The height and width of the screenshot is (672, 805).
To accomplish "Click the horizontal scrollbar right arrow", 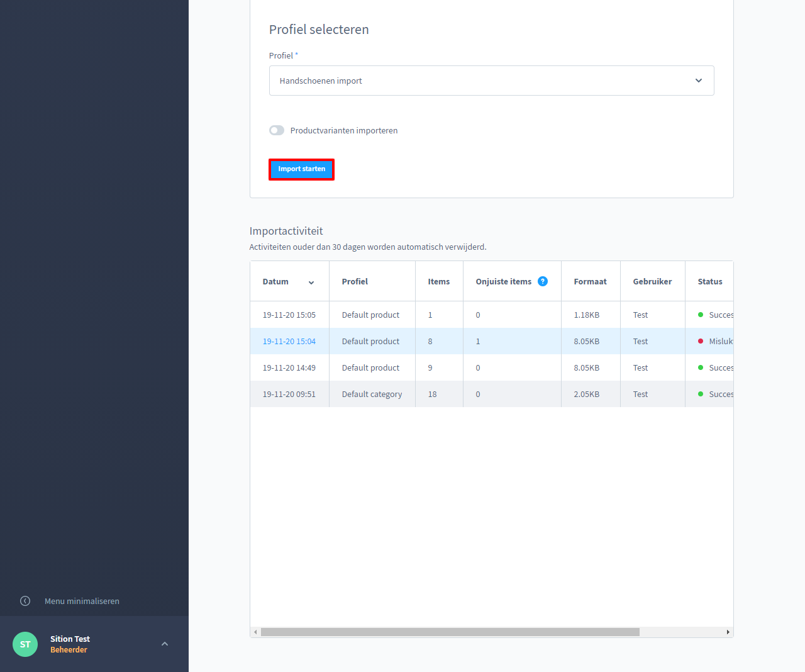I will point(728,632).
